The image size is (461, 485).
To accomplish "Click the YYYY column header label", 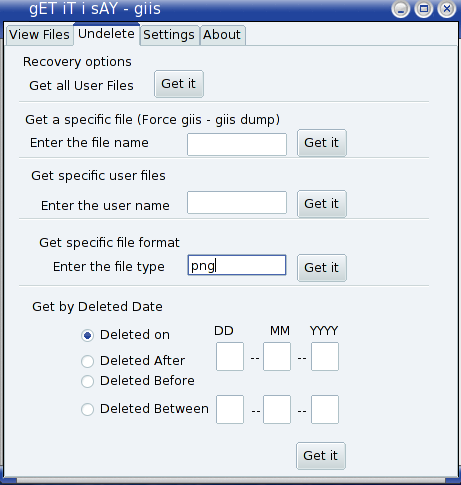I will (x=324, y=331).
